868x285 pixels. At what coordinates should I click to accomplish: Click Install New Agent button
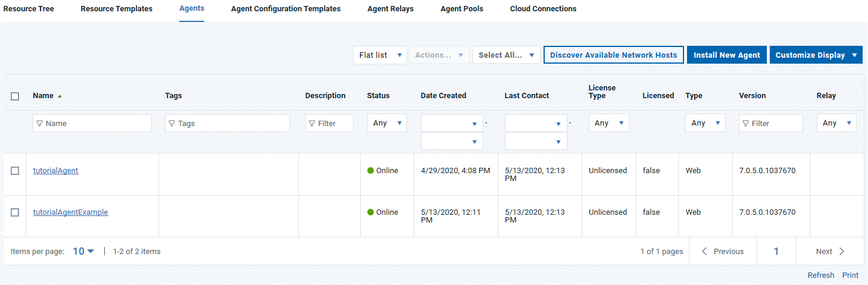click(726, 55)
